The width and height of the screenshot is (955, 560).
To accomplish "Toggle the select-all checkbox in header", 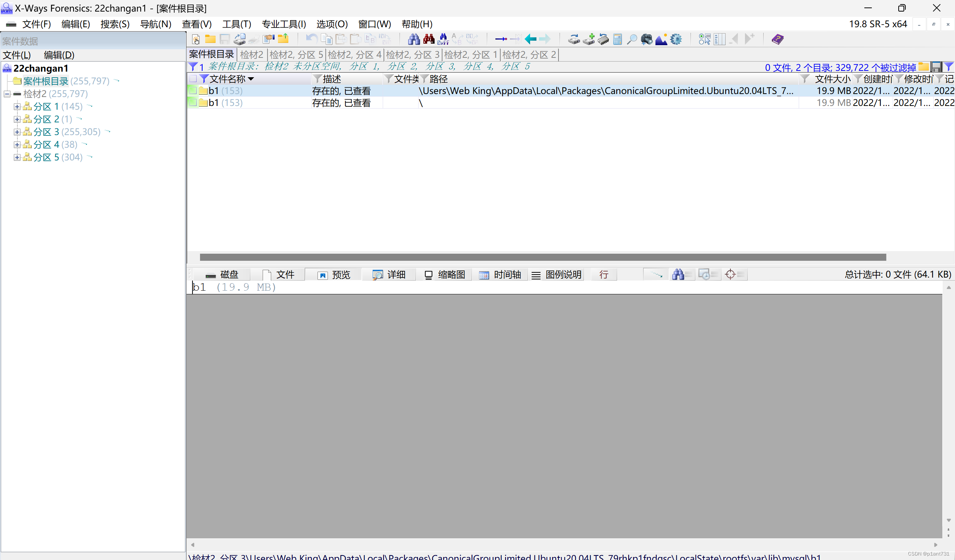I will click(x=193, y=79).
